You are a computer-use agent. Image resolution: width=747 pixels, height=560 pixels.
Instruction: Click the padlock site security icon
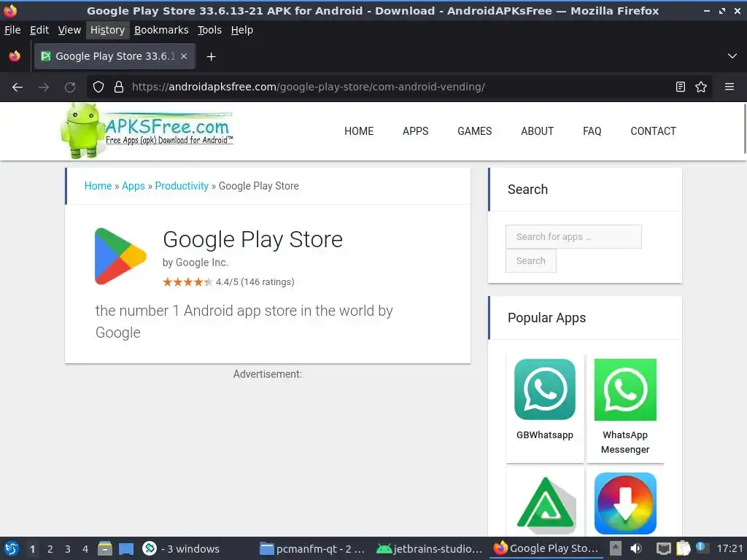coord(119,87)
